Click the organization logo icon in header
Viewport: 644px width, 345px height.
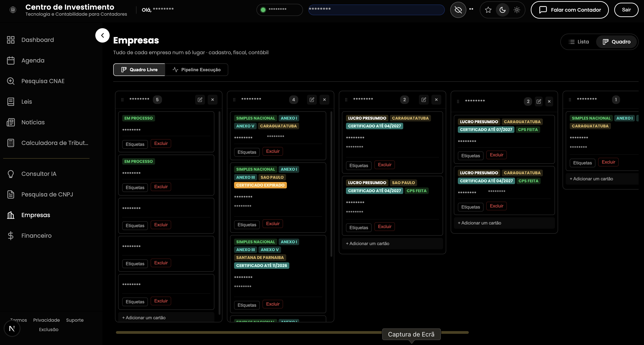pos(13,10)
